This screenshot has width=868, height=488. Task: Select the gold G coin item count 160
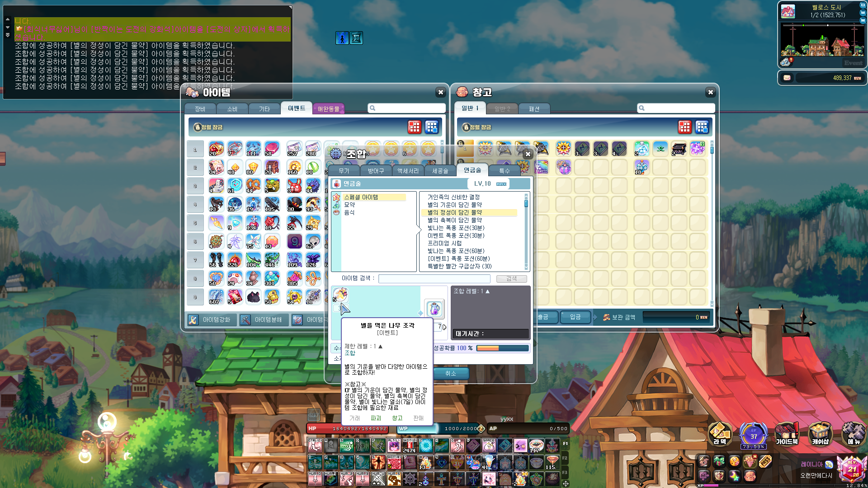click(x=294, y=167)
